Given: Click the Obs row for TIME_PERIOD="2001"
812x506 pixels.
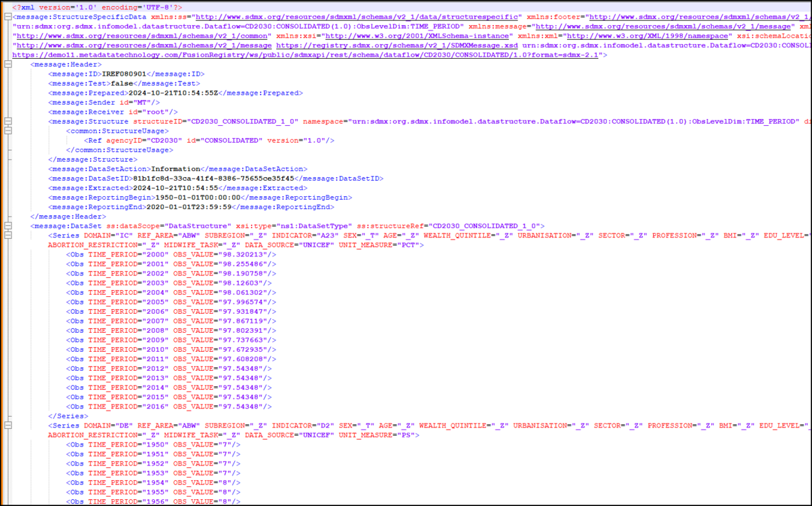Looking at the screenshot, I should pyautogui.click(x=171, y=263).
